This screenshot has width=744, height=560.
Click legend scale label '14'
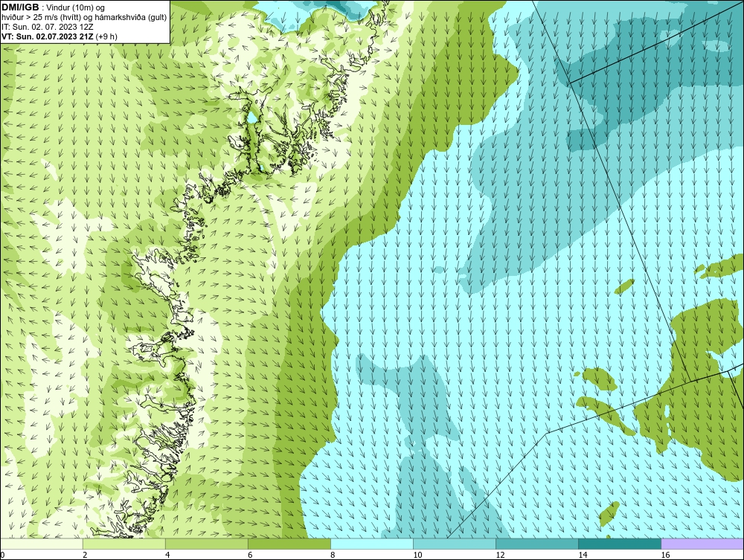(x=583, y=555)
